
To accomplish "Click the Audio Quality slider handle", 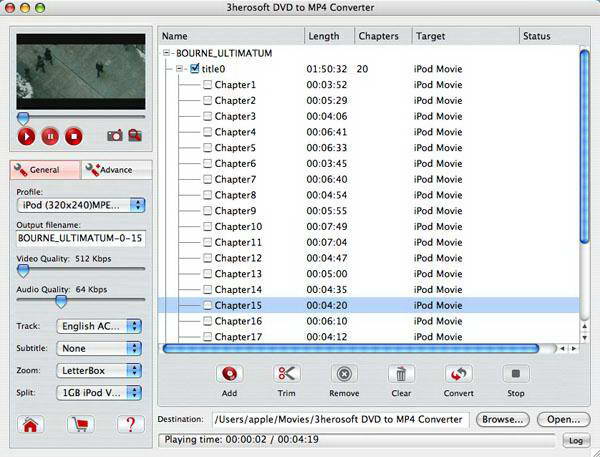I will tap(61, 302).
